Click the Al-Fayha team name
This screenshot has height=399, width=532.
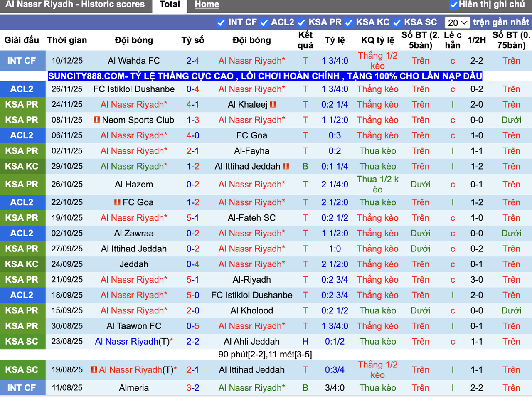tap(252, 151)
